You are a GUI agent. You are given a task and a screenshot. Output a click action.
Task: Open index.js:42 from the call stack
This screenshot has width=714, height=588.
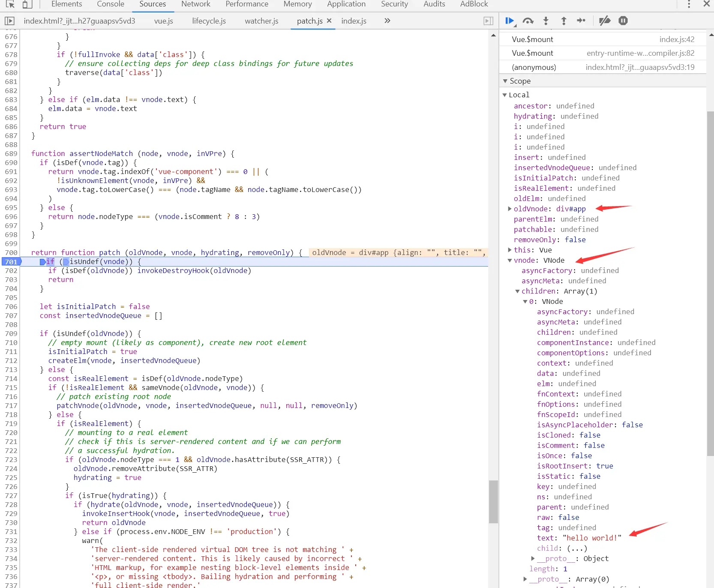coord(677,39)
